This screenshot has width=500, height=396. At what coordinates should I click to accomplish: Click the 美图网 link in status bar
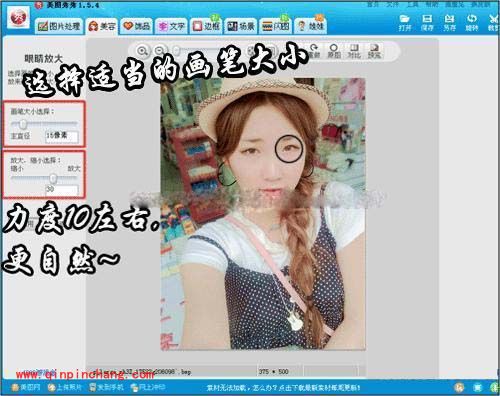(x=26, y=388)
